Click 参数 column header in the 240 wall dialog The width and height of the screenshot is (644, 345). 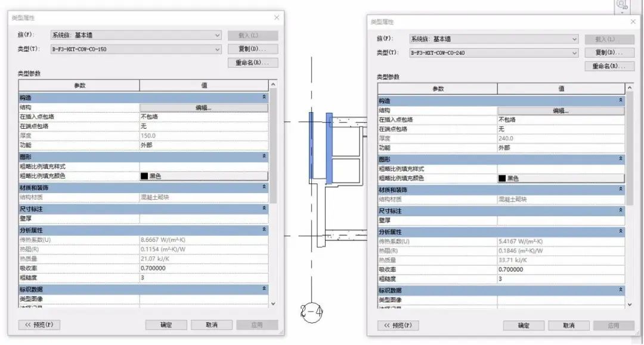point(438,89)
